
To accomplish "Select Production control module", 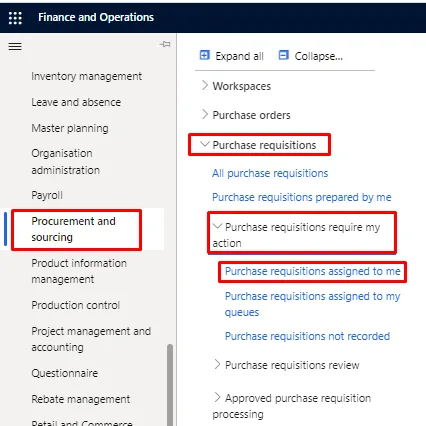I will [75, 305].
